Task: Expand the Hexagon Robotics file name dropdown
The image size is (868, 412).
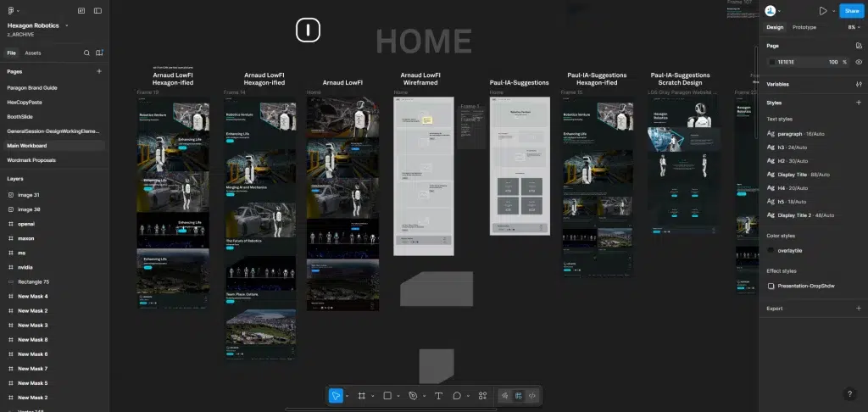Action: tap(67, 25)
